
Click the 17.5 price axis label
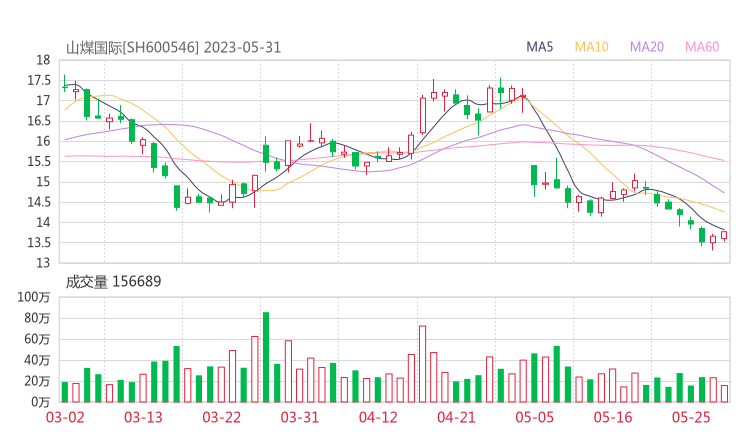[x=39, y=81]
